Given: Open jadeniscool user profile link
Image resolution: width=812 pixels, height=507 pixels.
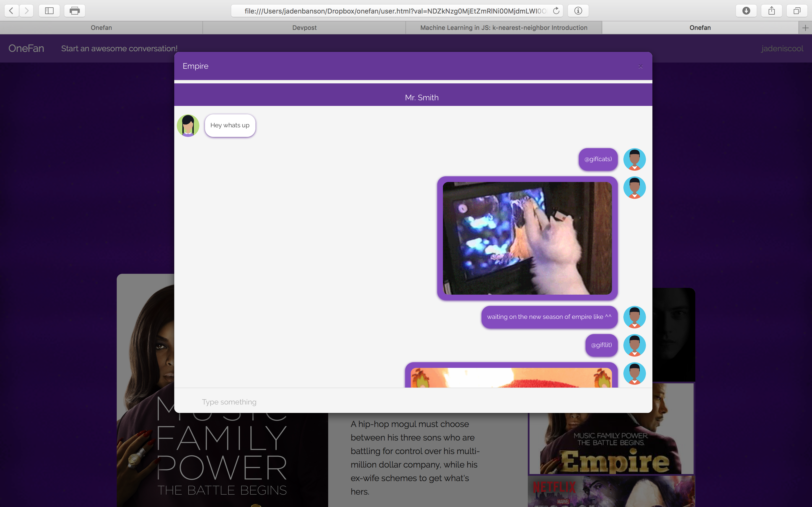Looking at the screenshot, I should click(x=782, y=48).
